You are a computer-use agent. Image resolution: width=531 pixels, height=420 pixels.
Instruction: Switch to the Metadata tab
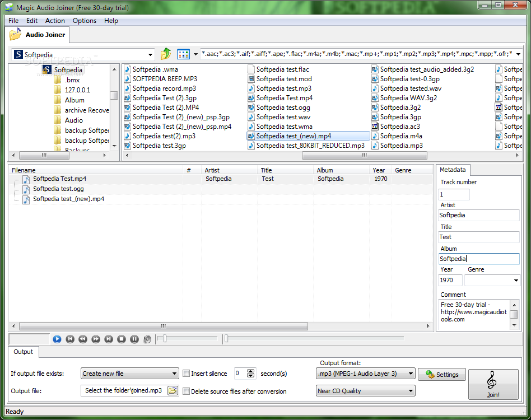pos(453,170)
